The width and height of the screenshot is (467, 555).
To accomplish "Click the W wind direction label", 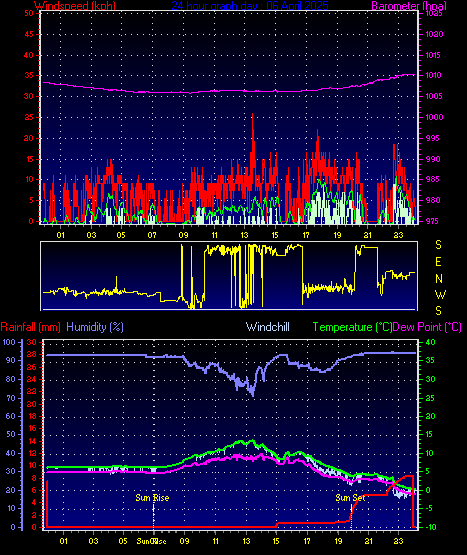I will click(x=440, y=294).
